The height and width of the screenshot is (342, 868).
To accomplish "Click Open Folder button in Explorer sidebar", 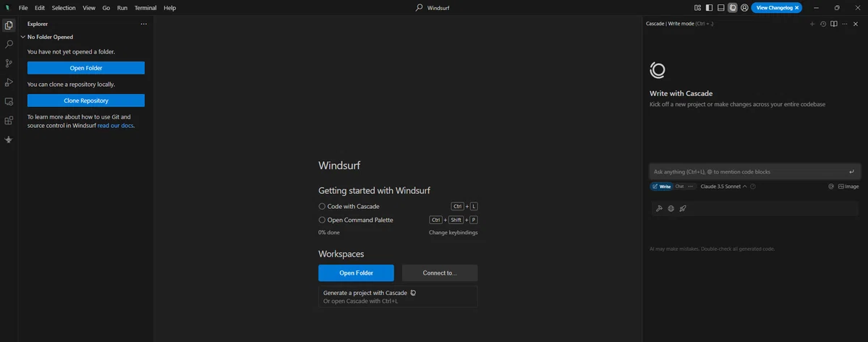I will pyautogui.click(x=86, y=68).
